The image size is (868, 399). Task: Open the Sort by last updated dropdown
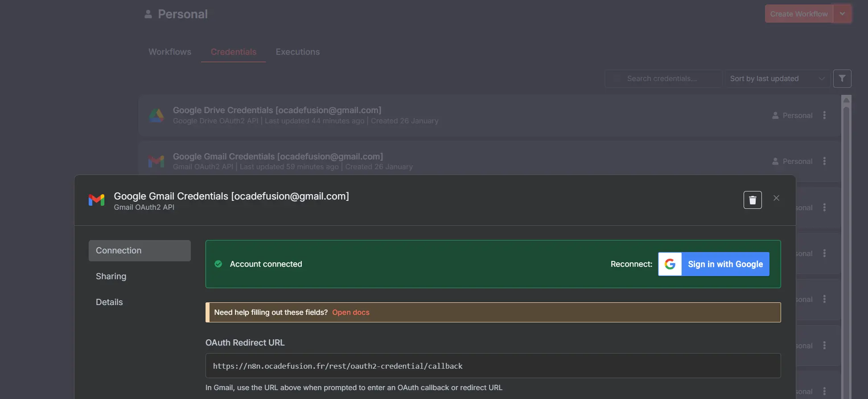click(x=777, y=78)
